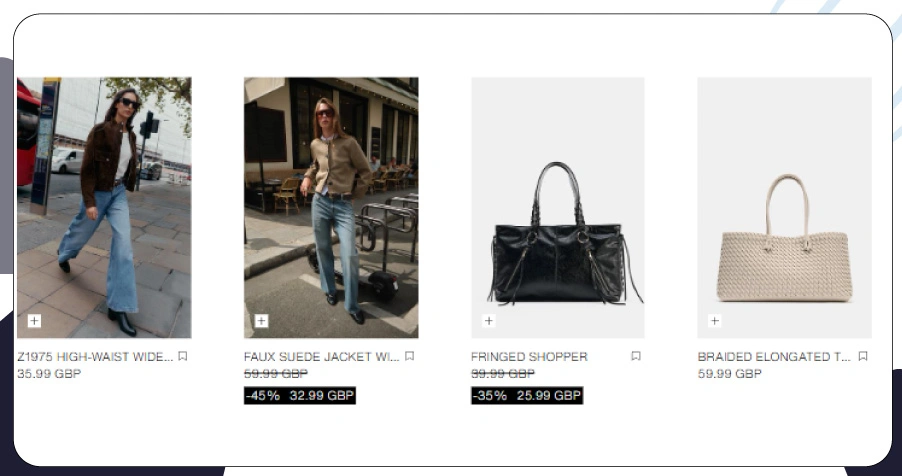Image resolution: width=902 pixels, height=476 pixels.
Task: View the beige jacket model photo
Action: [331, 207]
